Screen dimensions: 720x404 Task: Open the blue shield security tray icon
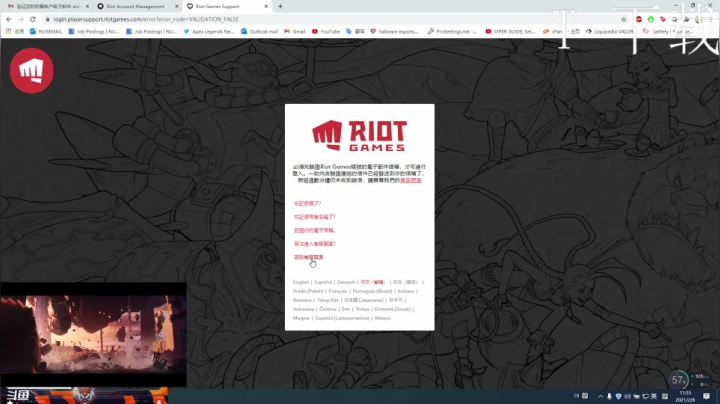pyautogui.click(x=619, y=396)
